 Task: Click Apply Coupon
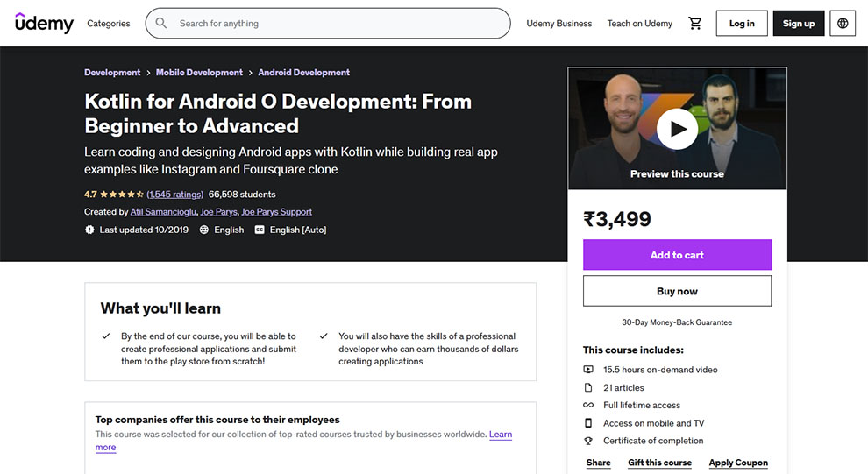tap(738, 463)
